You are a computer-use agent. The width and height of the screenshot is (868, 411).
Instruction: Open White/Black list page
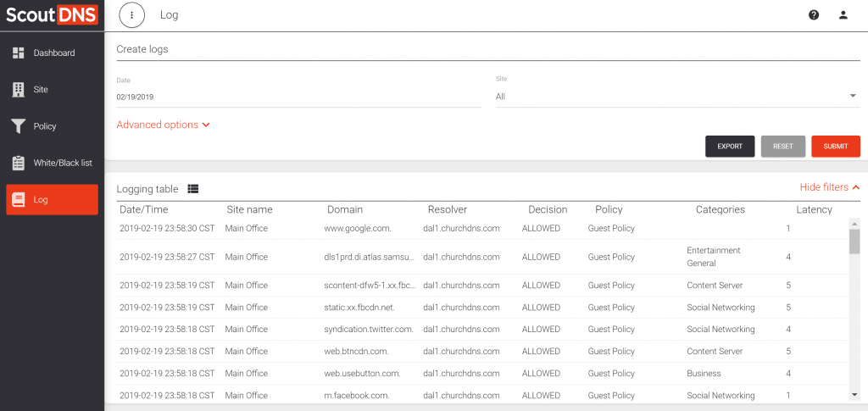pyautogui.click(x=52, y=164)
